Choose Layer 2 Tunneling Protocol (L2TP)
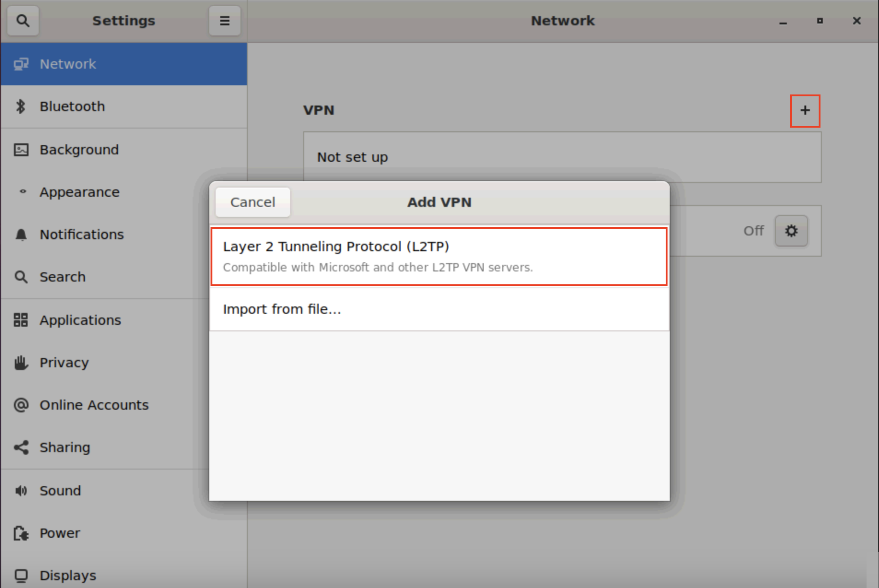Viewport: 879px width, 588px height. tap(439, 257)
